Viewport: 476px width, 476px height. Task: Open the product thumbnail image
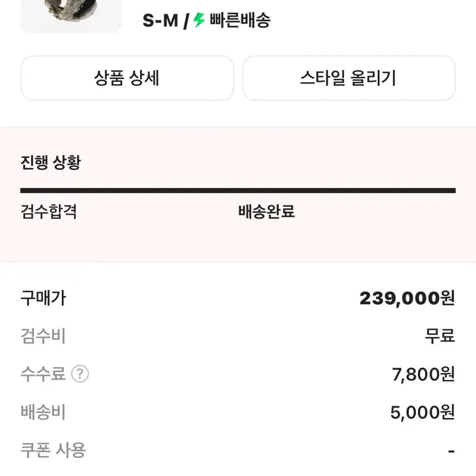click(x=71, y=14)
